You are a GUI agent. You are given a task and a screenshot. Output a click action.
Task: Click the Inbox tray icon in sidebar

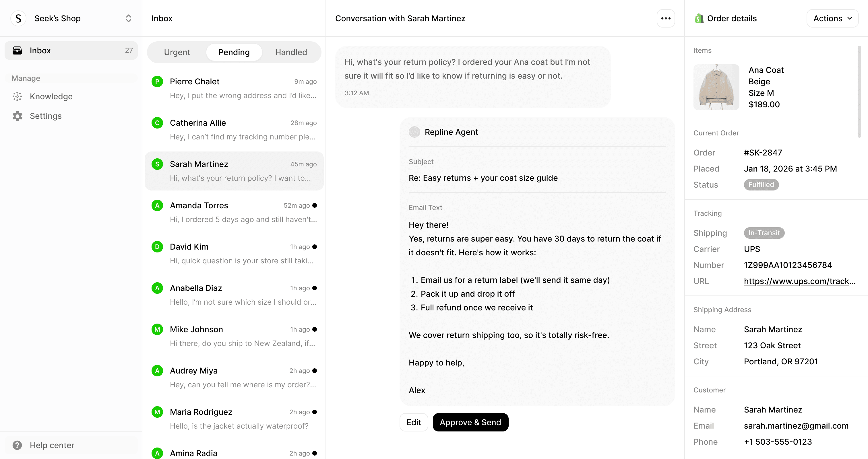[17, 50]
